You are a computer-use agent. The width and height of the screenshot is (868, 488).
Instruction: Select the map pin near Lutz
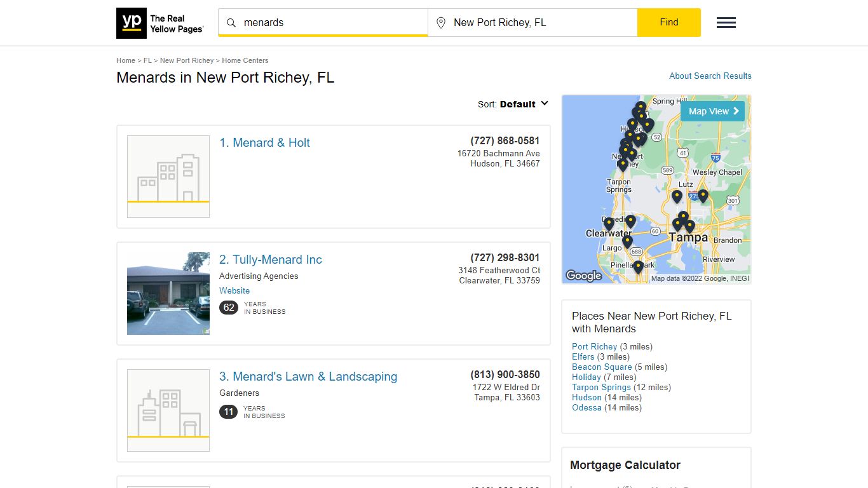(677, 197)
